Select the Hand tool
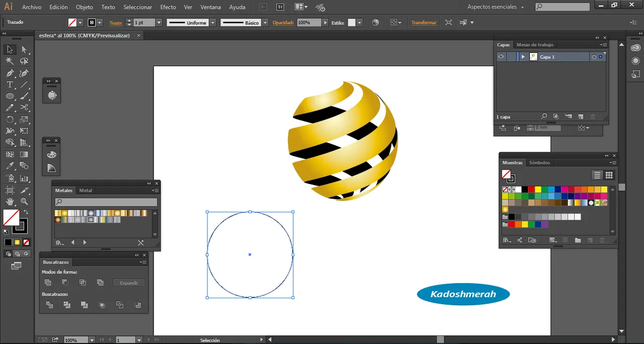The height and width of the screenshot is (344, 644). click(10, 202)
